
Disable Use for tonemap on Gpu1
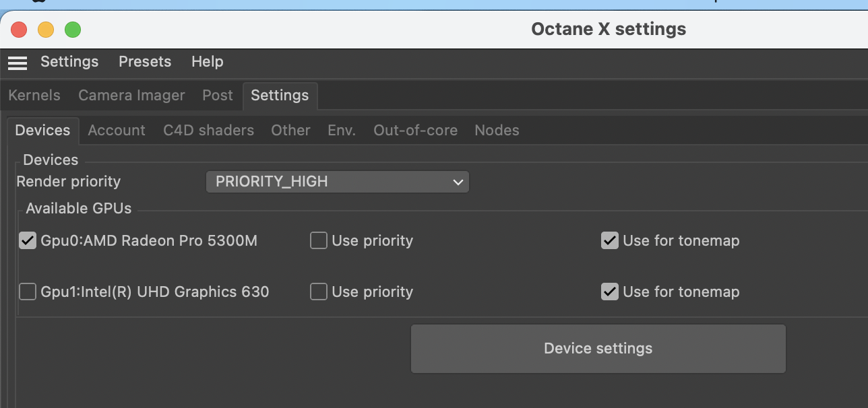(610, 292)
